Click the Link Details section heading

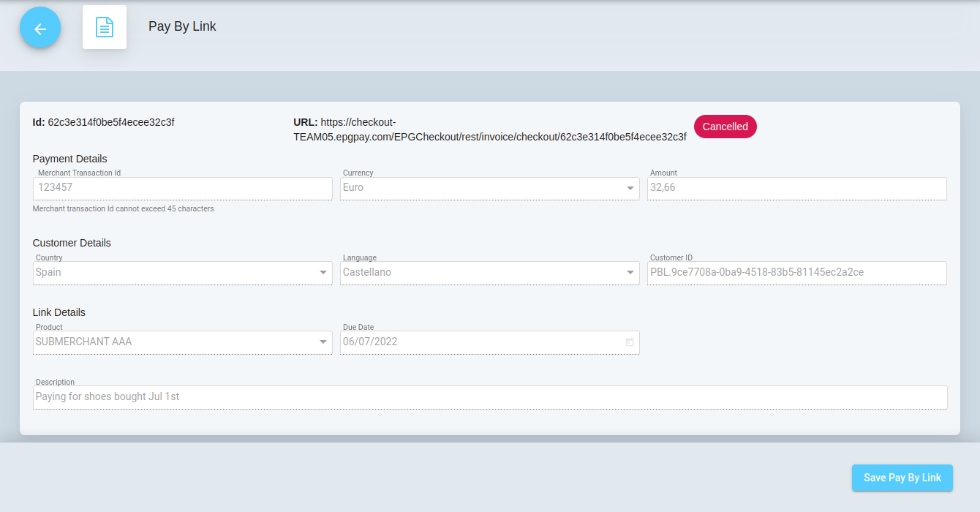click(x=59, y=312)
